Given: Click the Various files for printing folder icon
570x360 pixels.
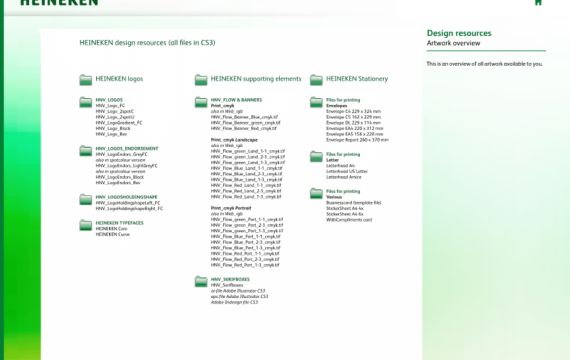Looking at the screenshot, I should [316, 193].
